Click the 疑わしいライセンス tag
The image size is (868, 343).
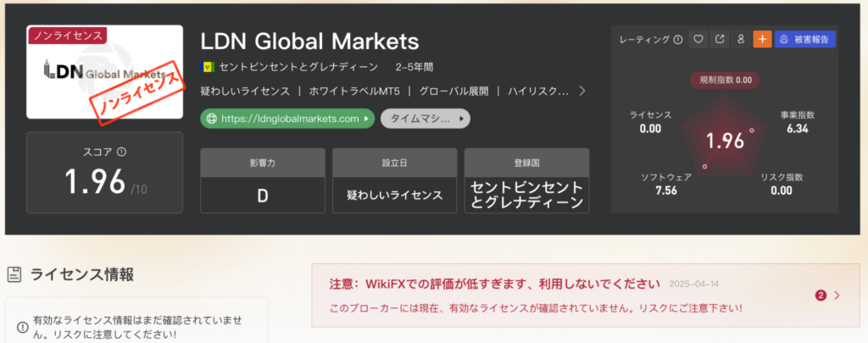click(x=245, y=91)
